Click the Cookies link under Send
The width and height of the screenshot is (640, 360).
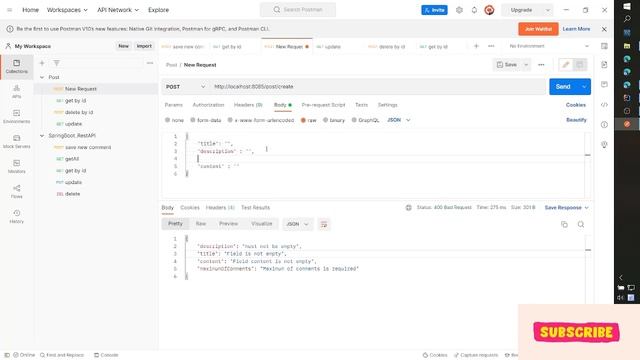(x=576, y=105)
